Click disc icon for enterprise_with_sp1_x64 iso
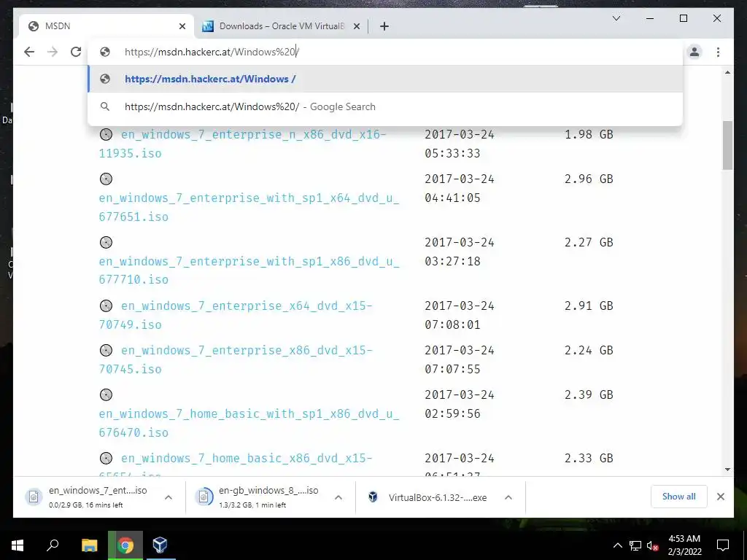 click(106, 179)
